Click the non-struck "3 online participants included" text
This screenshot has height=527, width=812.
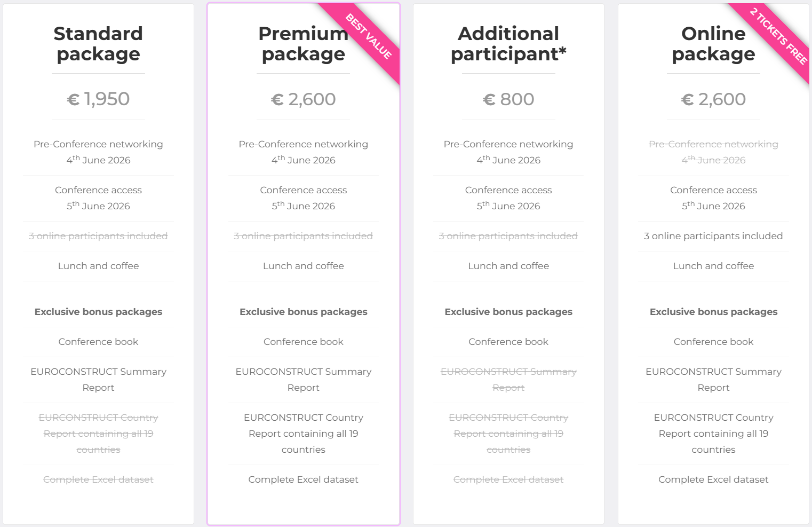point(713,236)
